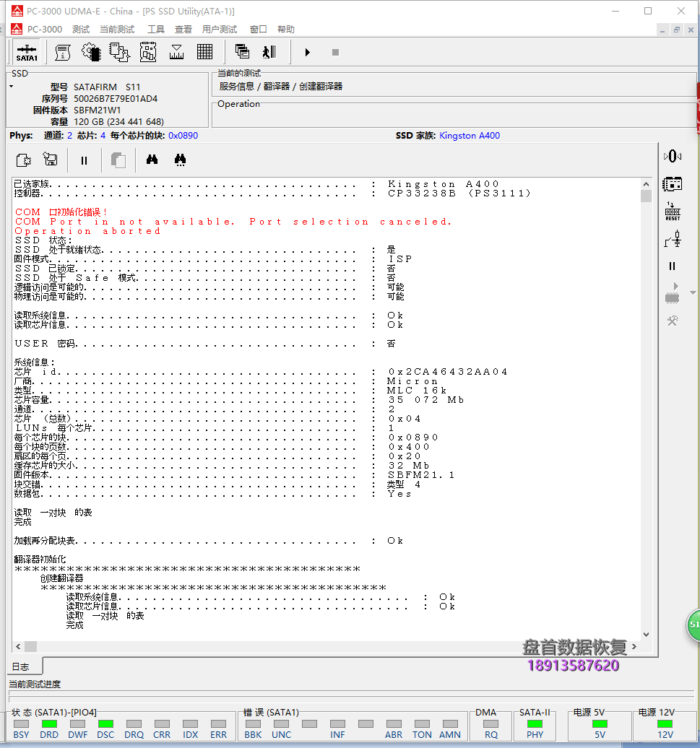
Task: Click the BSY status indicator
Action: (21, 724)
